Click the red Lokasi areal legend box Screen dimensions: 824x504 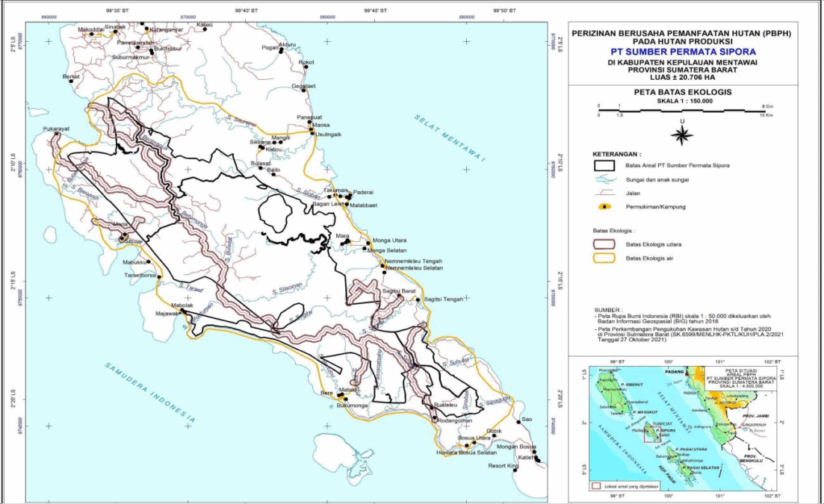coord(595,485)
